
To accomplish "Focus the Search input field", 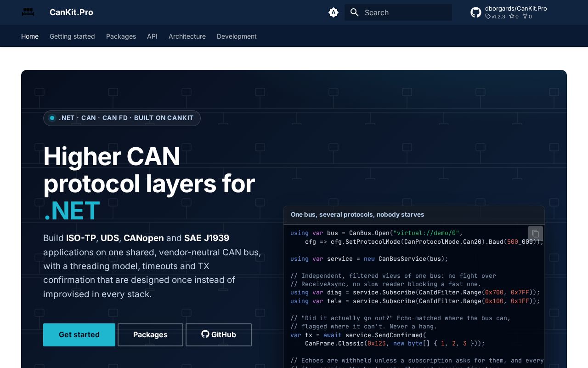I will 398,12.
